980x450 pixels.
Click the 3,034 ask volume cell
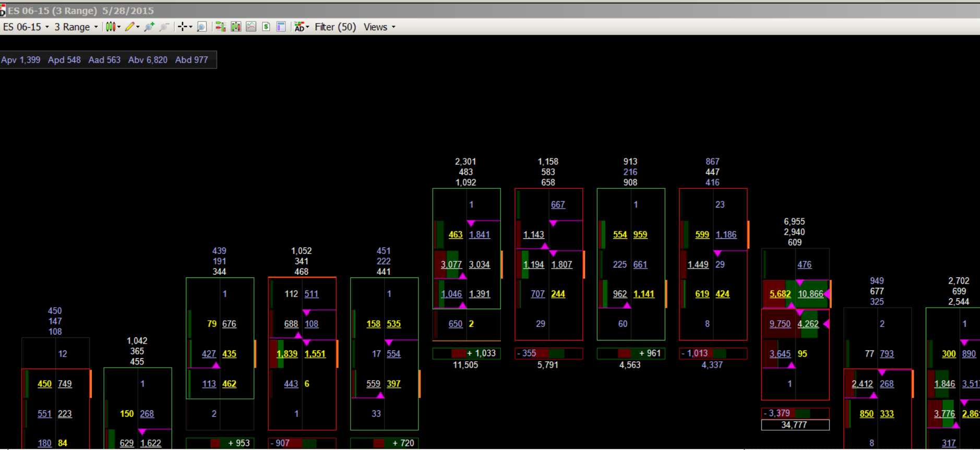(480, 264)
